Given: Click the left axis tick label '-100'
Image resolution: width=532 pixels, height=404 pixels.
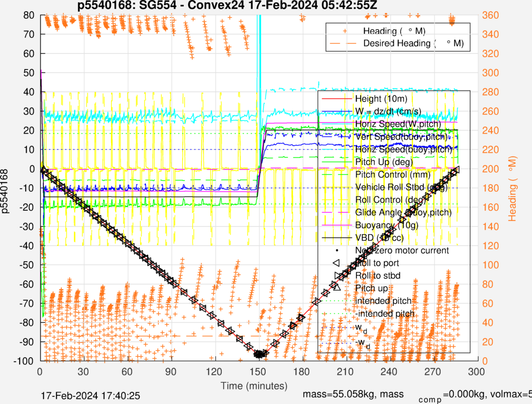Looking at the screenshot, I should (24, 361).
